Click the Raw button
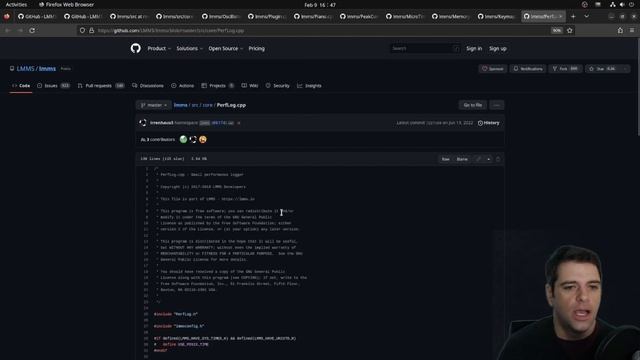 446,159
